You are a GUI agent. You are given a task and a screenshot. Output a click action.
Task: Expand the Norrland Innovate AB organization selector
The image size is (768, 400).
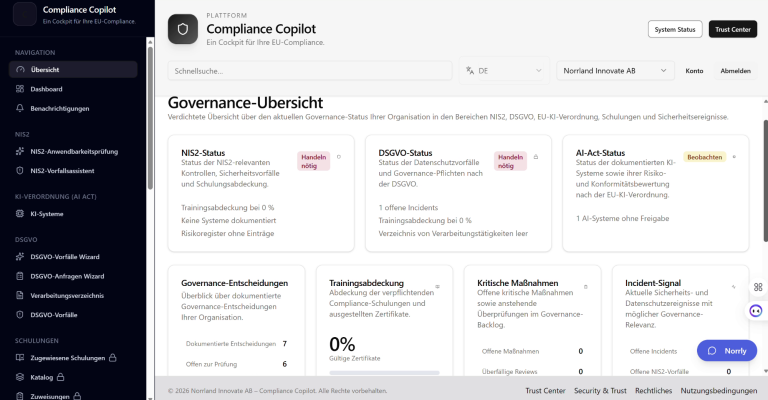click(x=614, y=71)
